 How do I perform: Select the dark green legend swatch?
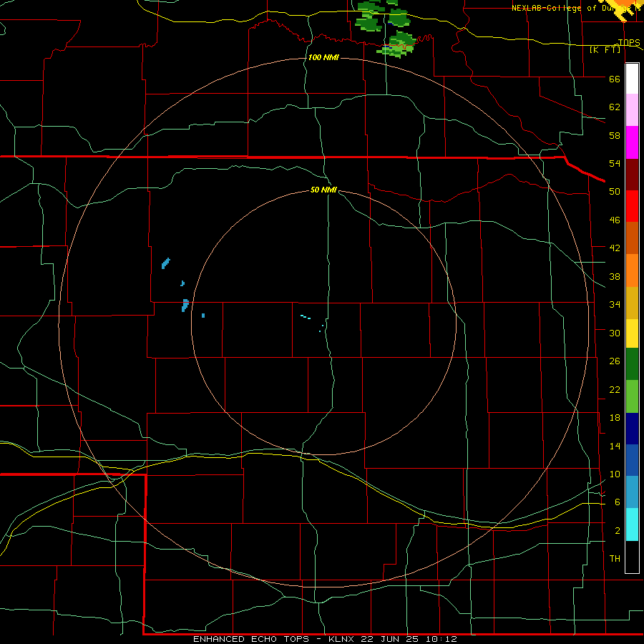tap(632, 364)
